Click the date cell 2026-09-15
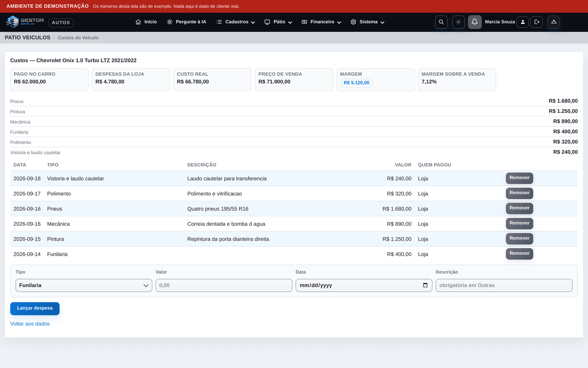588x368 pixels. click(x=27, y=239)
